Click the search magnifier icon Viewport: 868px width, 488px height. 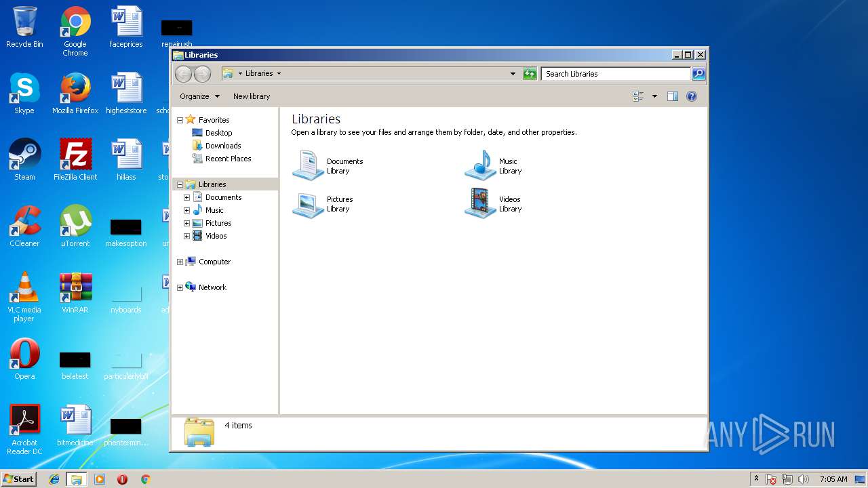pyautogui.click(x=698, y=74)
